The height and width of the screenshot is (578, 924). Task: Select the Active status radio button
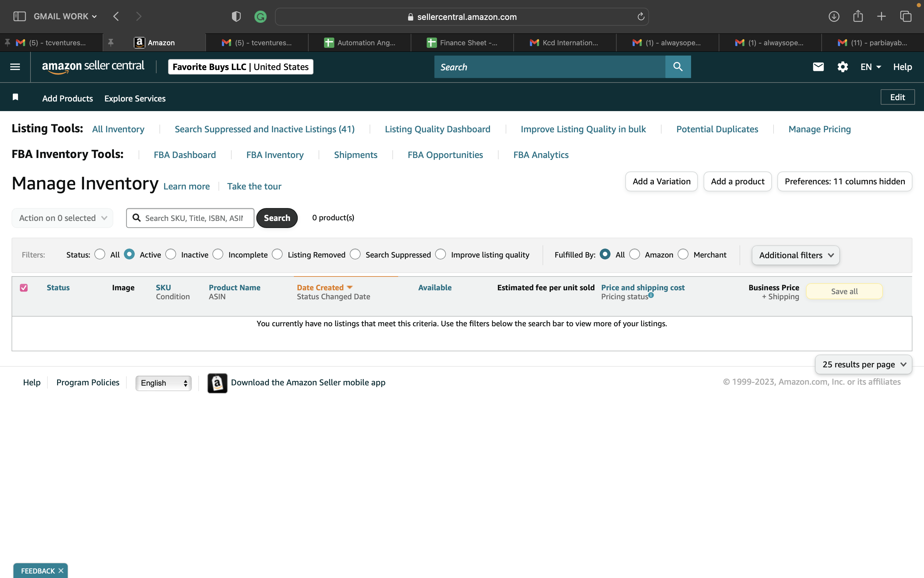tap(129, 254)
